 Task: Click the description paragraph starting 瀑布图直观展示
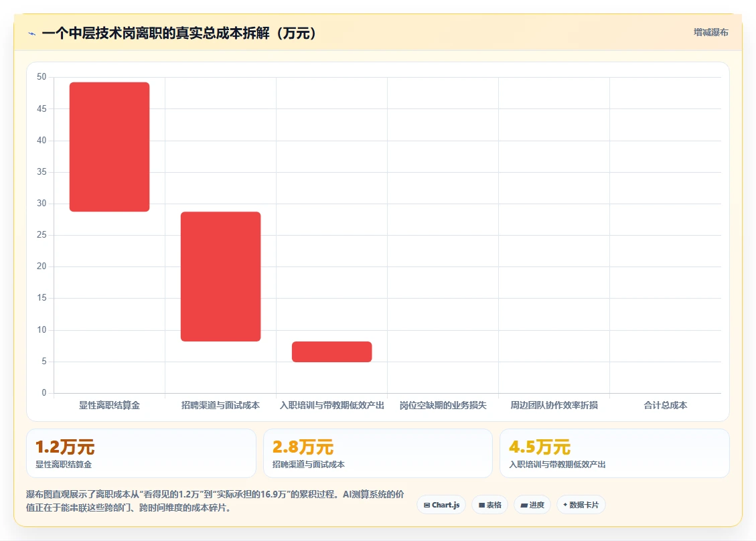pos(215,501)
